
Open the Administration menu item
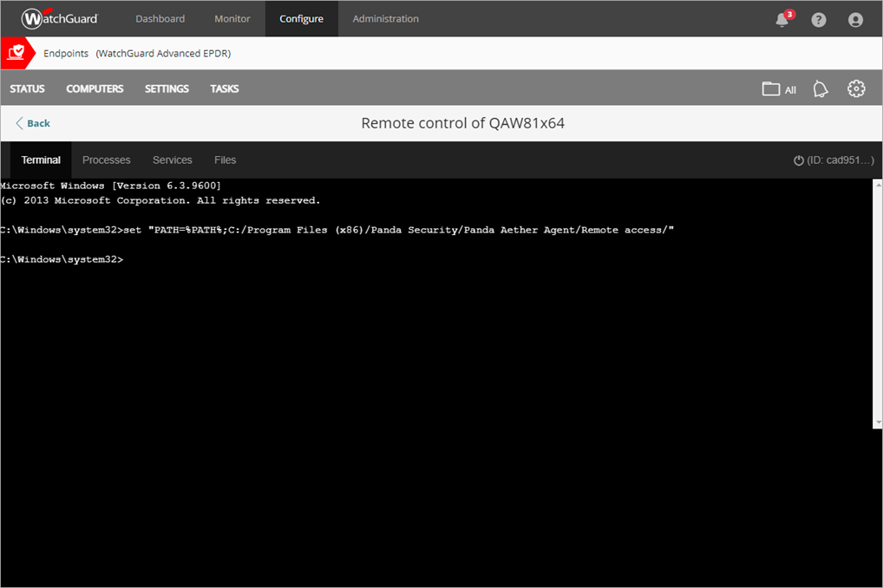385,18
